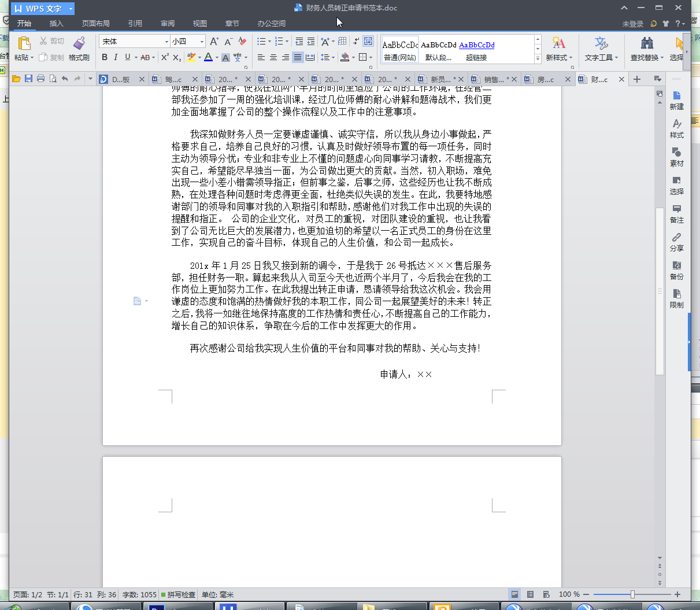Click the Text Tools (文字工具) icon
The width and height of the screenshot is (700, 610).
[x=601, y=43]
